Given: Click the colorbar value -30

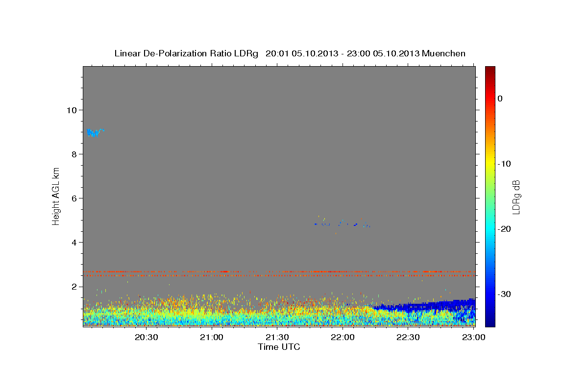Looking at the screenshot, I should click(x=505, y=294).
